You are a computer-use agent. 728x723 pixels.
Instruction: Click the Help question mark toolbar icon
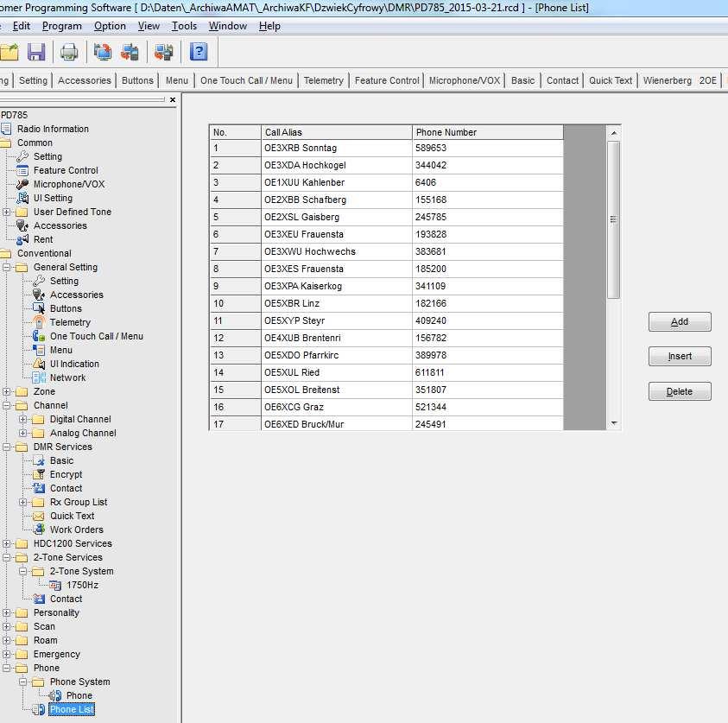click(199, 52)
